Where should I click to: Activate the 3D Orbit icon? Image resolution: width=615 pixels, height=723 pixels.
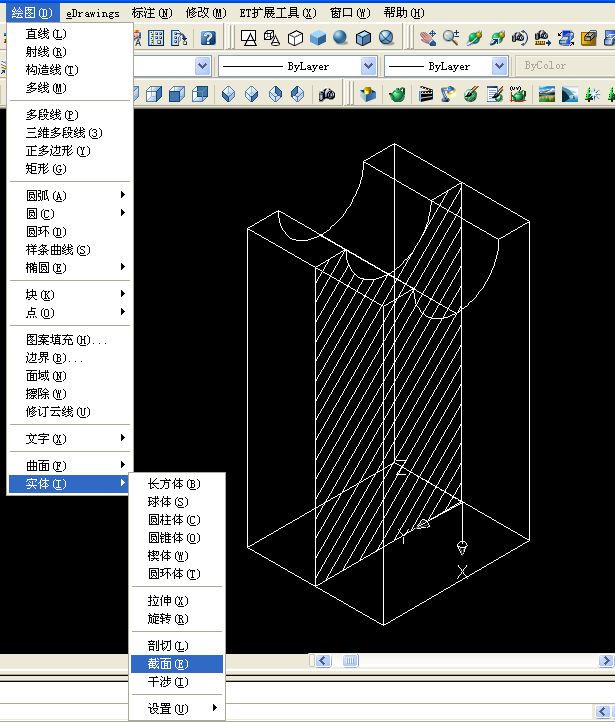tap(474, 38)
